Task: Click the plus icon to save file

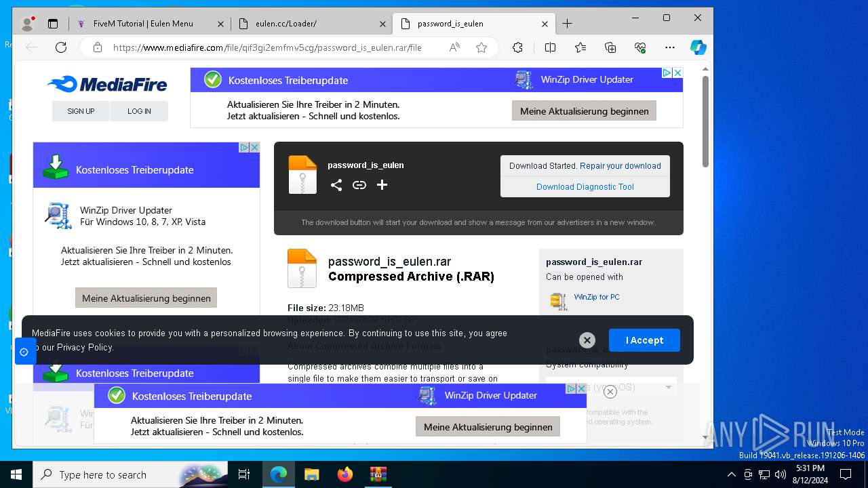Action: click(382, 185)
